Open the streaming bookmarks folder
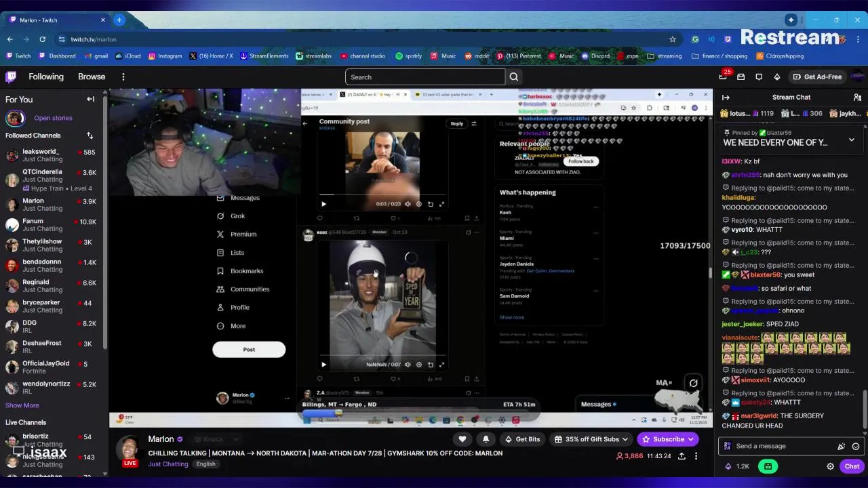868x488 pixels. 665,56
